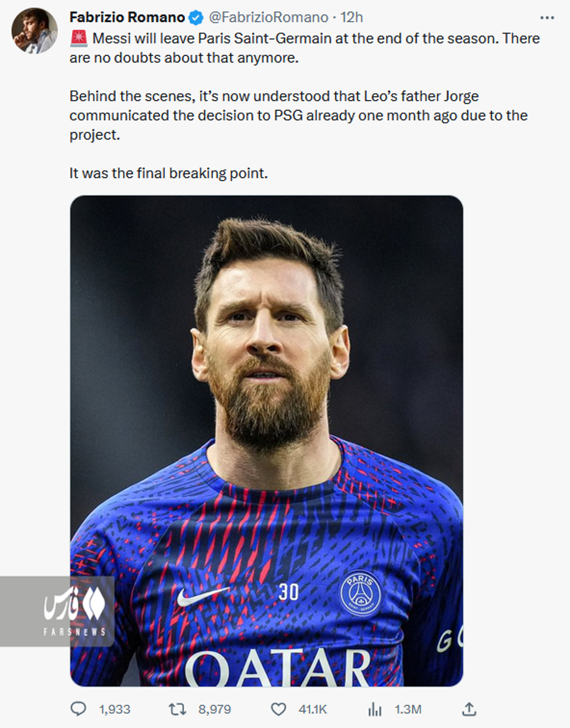The height and width of the screenshot is (728, 570).
Task: Click the share upload arrow icon
Action: tap(469, 709)
